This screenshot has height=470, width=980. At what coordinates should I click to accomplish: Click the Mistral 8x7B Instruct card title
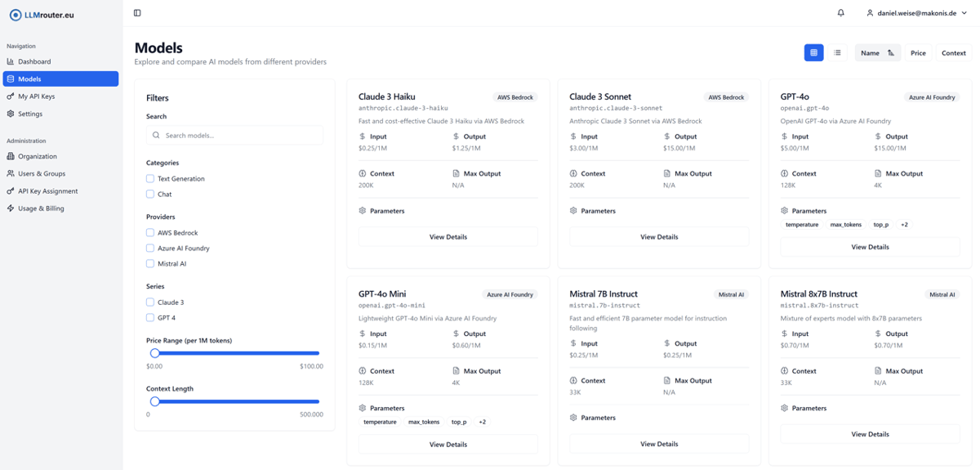[819, 294]
